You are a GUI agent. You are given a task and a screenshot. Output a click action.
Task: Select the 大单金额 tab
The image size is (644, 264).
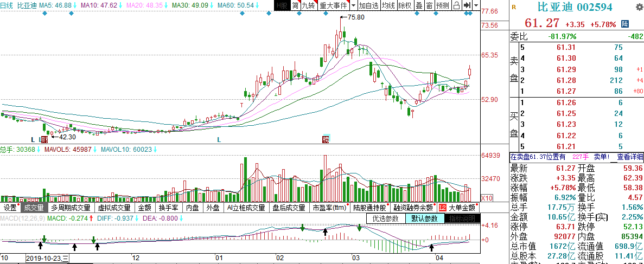[462, 208]
